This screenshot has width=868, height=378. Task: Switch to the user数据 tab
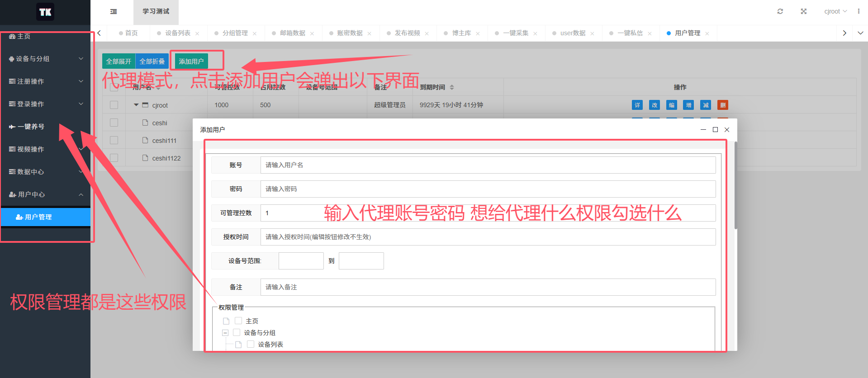point(573,33)
